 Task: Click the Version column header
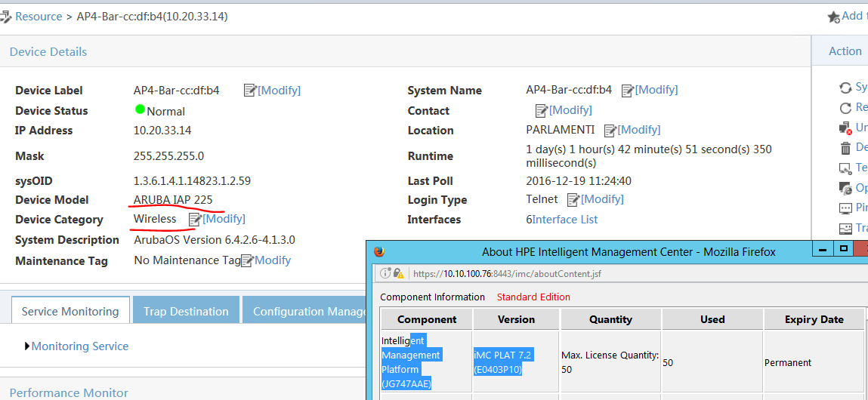pyautogui.click(x=517, y=319)
